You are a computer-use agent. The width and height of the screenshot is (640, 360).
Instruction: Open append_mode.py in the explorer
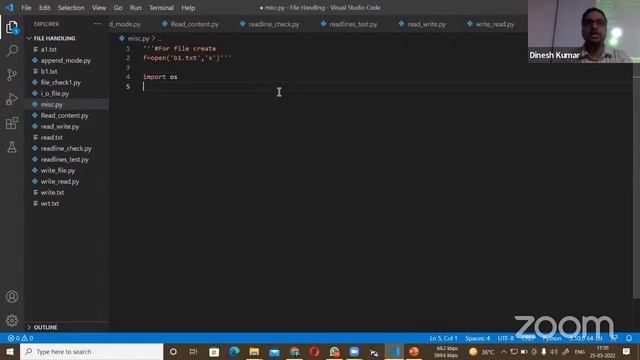tap(67, 60)
